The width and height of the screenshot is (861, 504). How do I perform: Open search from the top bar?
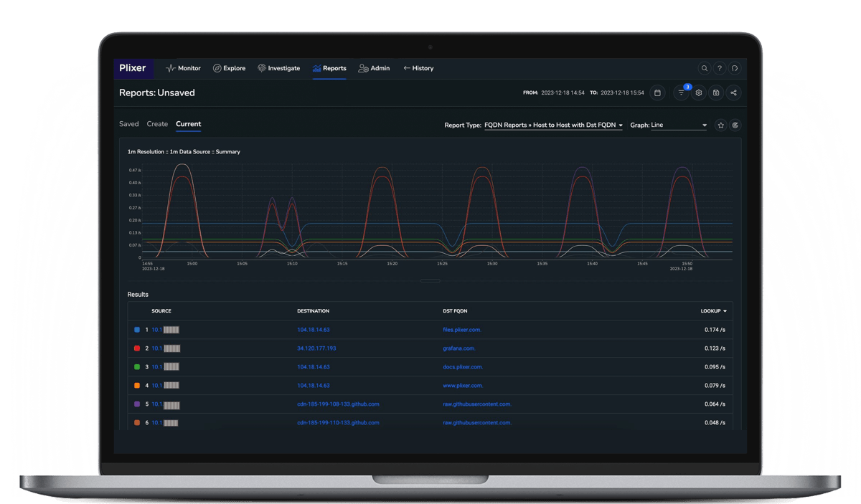(704, 68)
